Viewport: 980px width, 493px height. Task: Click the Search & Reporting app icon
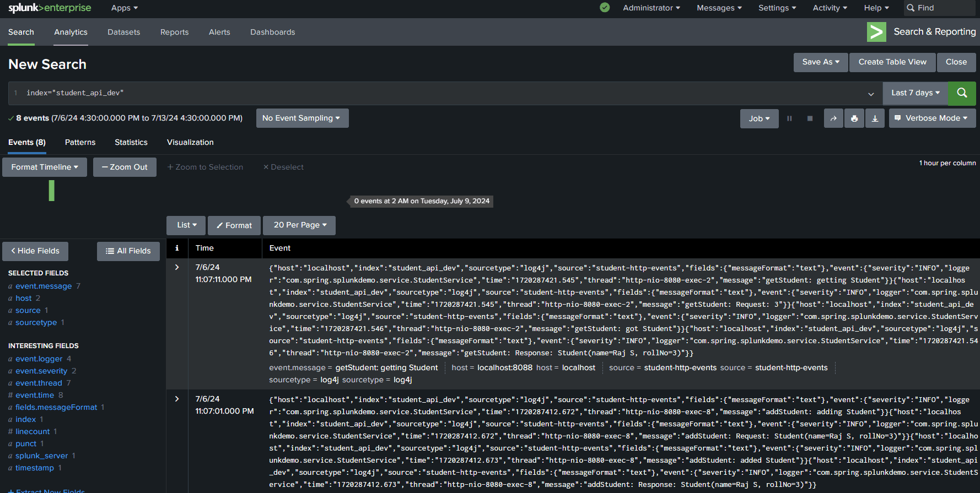click(876, 32)
